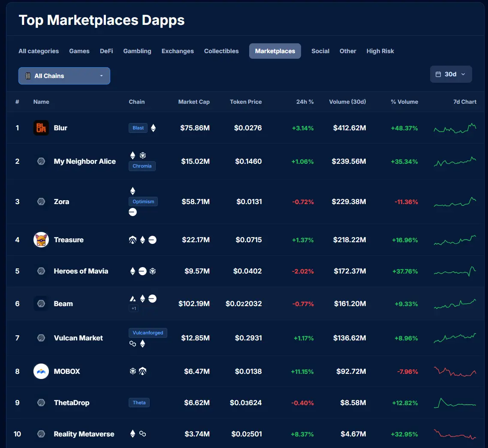Click the Polygon chain icon in Vulcan Market row
488x448 pixels.
coord(133,344)
